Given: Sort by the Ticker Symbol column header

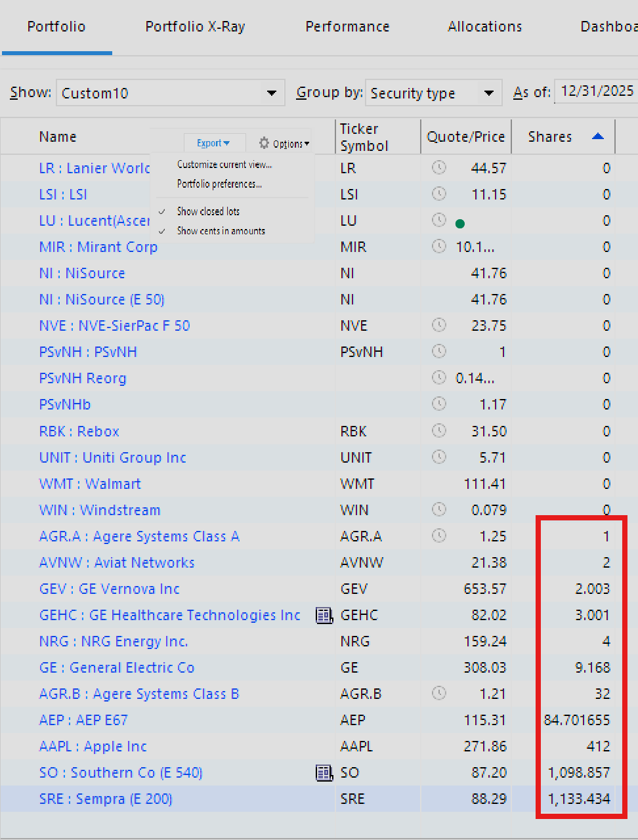Looking at the screenshot, I should tap(364, 137).
